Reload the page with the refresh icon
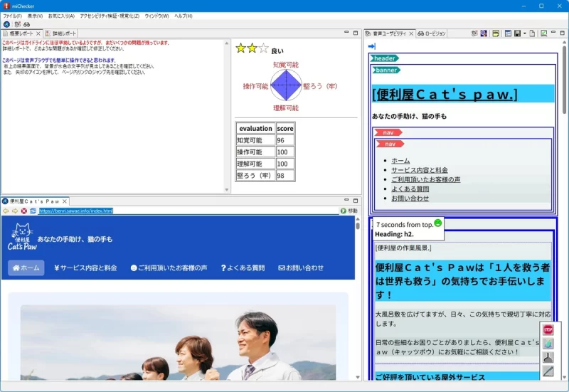 click(33, 211)
